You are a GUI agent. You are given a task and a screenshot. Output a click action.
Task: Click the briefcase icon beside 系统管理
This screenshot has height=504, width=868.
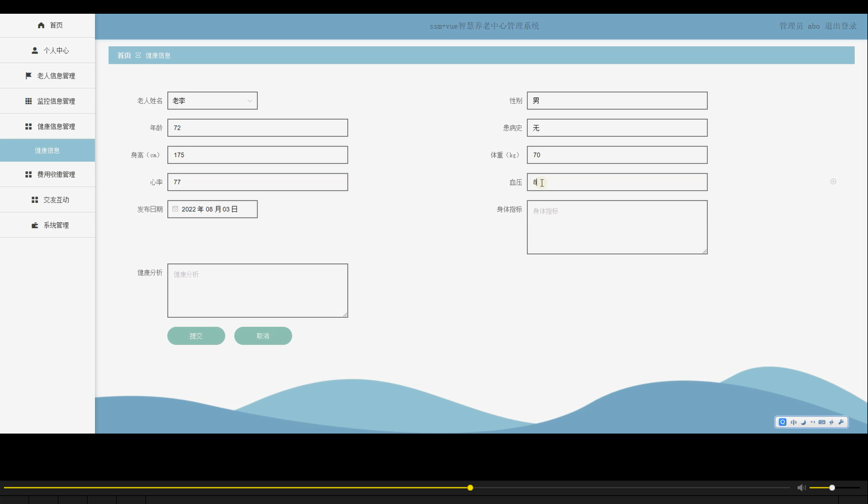coord(34,225)
